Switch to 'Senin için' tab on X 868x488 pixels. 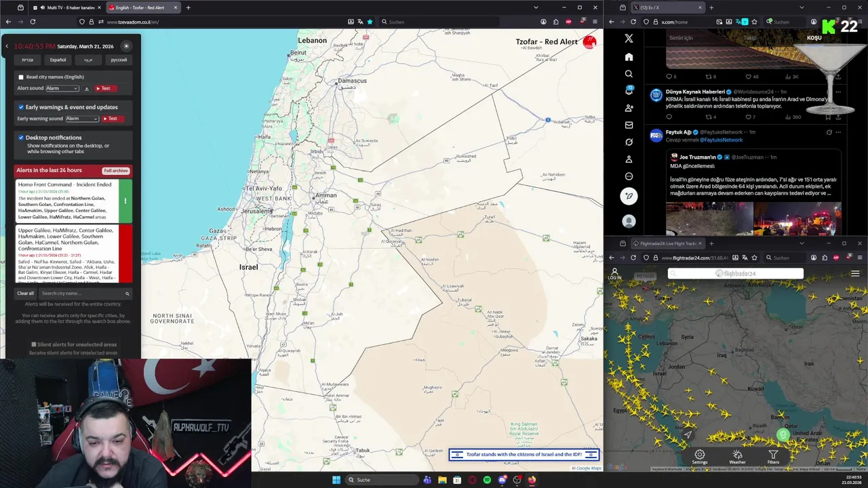681,38
